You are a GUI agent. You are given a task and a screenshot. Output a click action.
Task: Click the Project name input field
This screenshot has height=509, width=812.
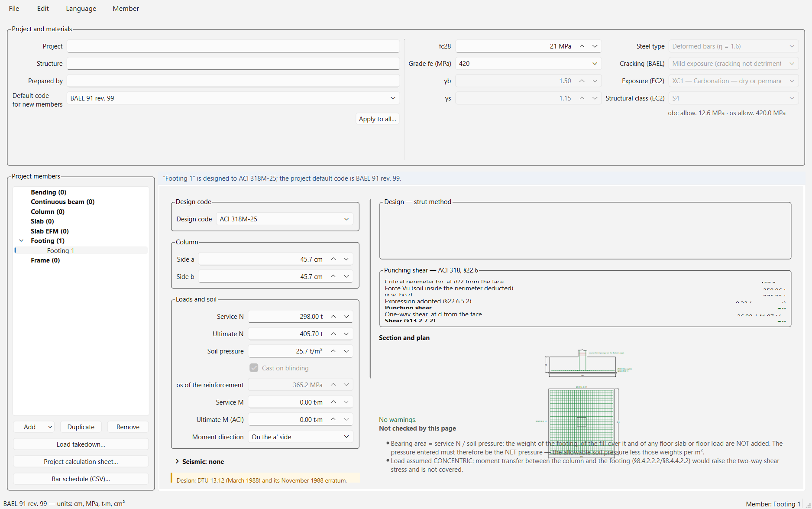(x=233, y=46)
